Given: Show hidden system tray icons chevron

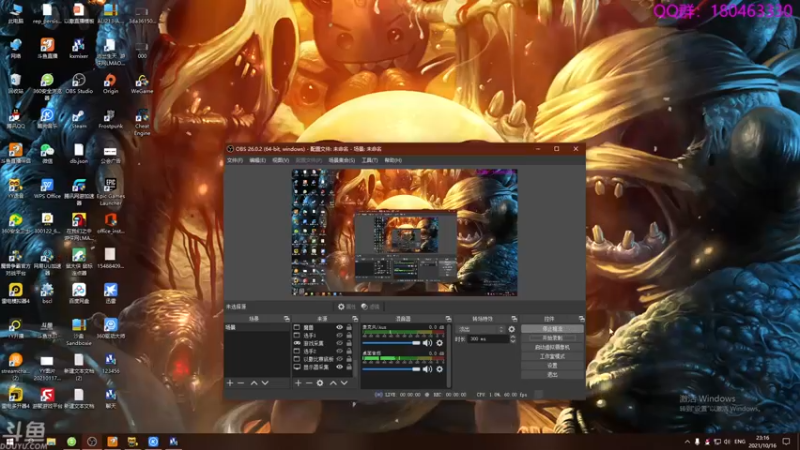Looking at the screenshot, I should (687, 442).
